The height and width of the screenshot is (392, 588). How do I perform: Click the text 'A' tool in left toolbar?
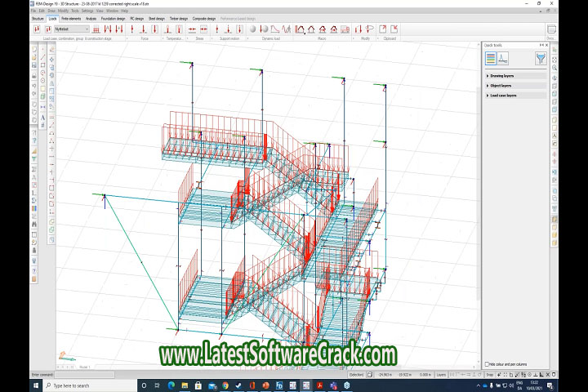point(42,118)
